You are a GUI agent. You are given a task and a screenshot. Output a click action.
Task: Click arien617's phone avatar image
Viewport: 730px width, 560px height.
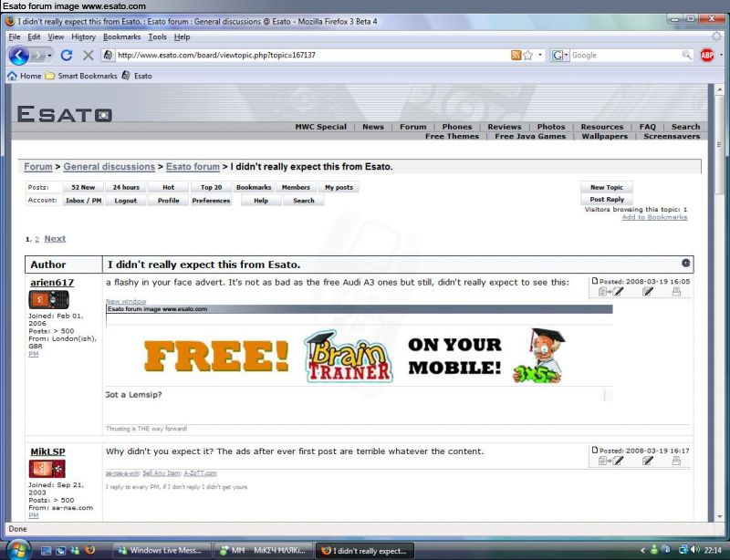click(x=49, y=299)
